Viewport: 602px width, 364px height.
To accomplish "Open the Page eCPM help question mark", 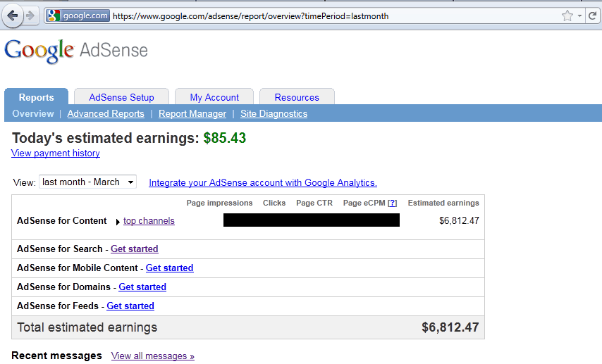I will coord(393,203).
